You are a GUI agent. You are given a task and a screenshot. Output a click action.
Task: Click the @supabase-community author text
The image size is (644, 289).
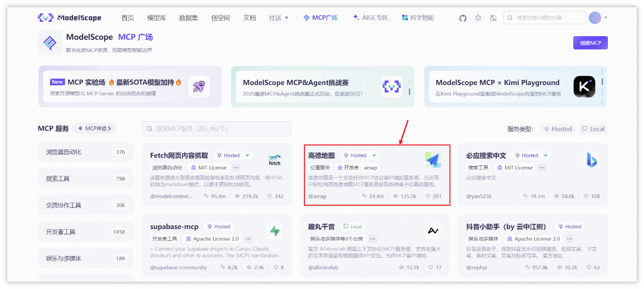tap(178, 267)
